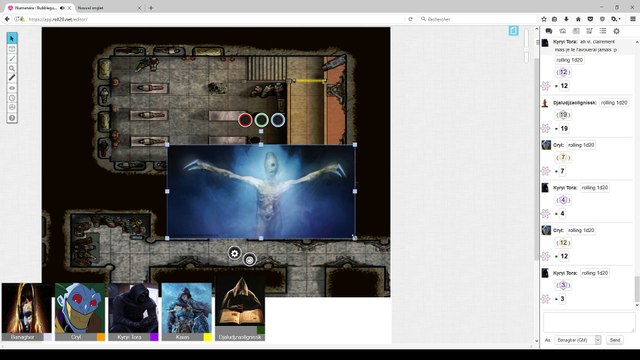Click Kaas's yellow color swatch
Screen dimensions: 640x360
pos(208,337)
